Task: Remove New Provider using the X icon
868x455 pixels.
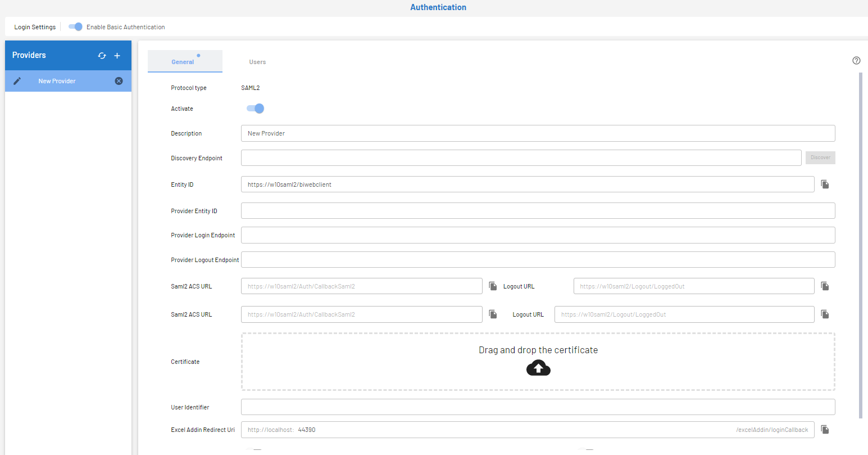Action: pyautogui.click(x=119, y=81)
